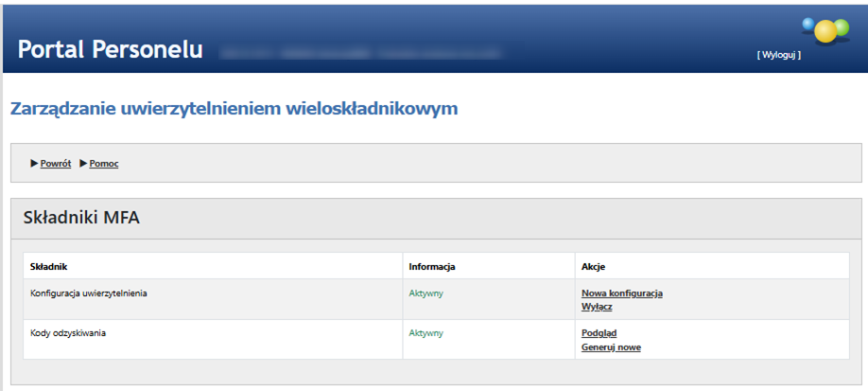The width and height of the screenshot is (868, 391).
Task: Click the Akcje column header
Action: (593, 267)
